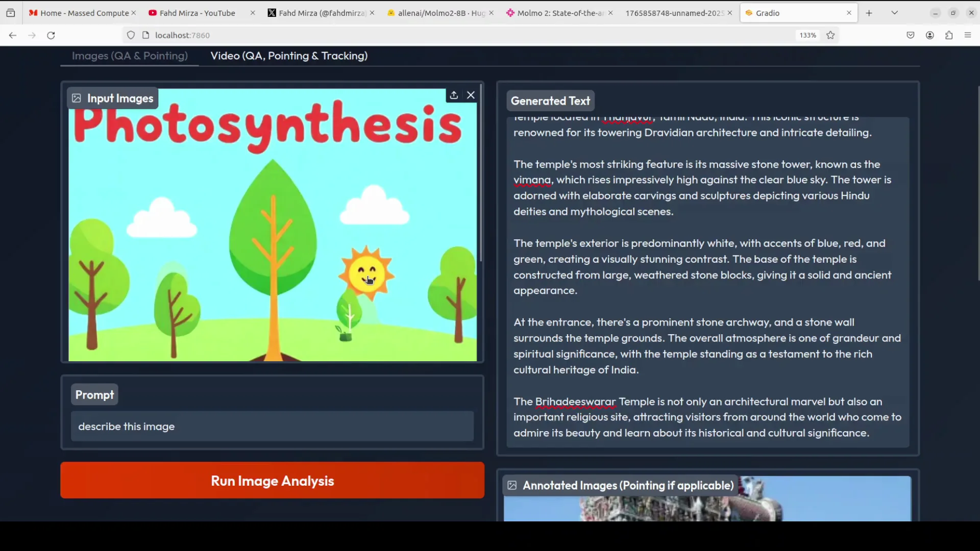Click the shield tracking protection icon
This screenshot has width=980, height=551.
point(131,35)
